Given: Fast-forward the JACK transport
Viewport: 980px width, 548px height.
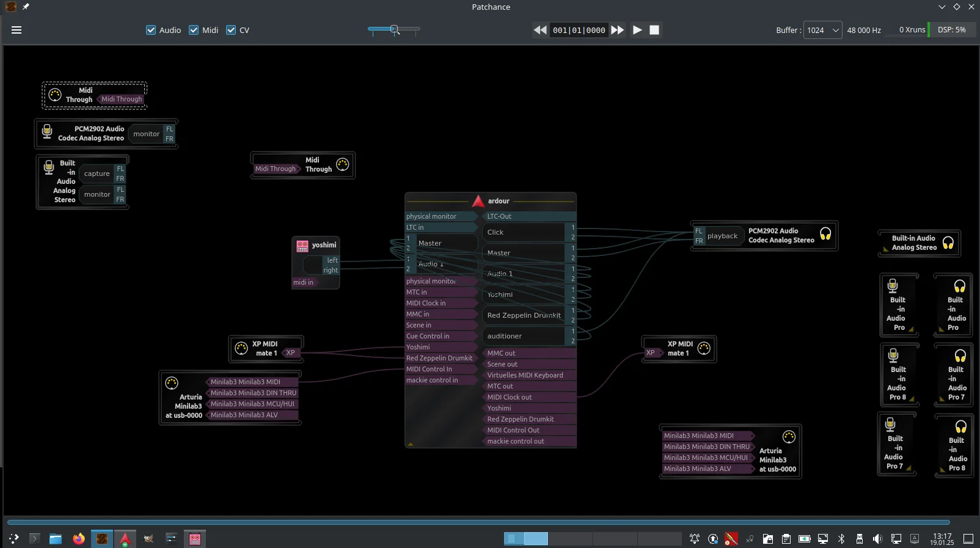Looking at the screenshot, I should tap(618, 30).
